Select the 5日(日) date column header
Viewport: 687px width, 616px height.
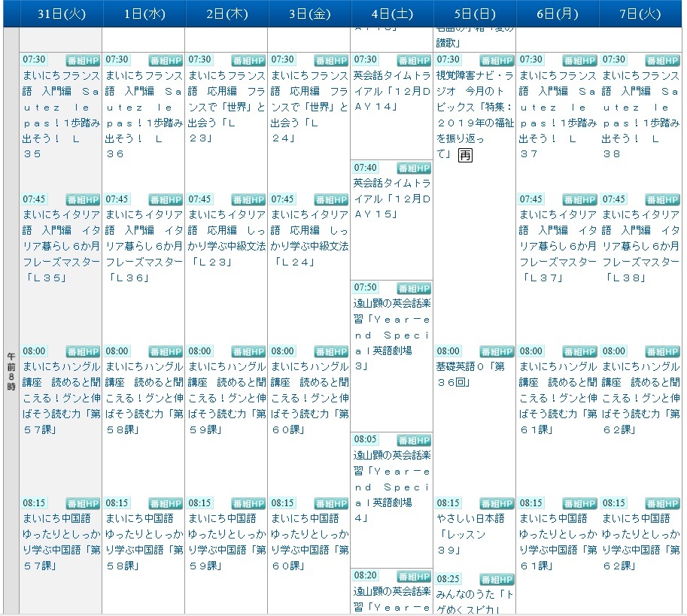pyautogui.click(x=475, y=14)
